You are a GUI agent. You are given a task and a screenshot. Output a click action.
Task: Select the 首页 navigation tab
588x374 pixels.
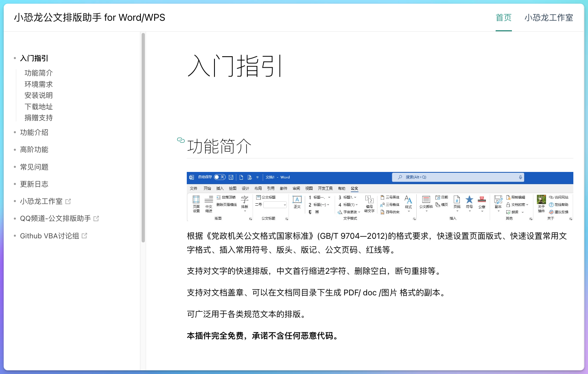pyautogui.click(x=503, y=18)
